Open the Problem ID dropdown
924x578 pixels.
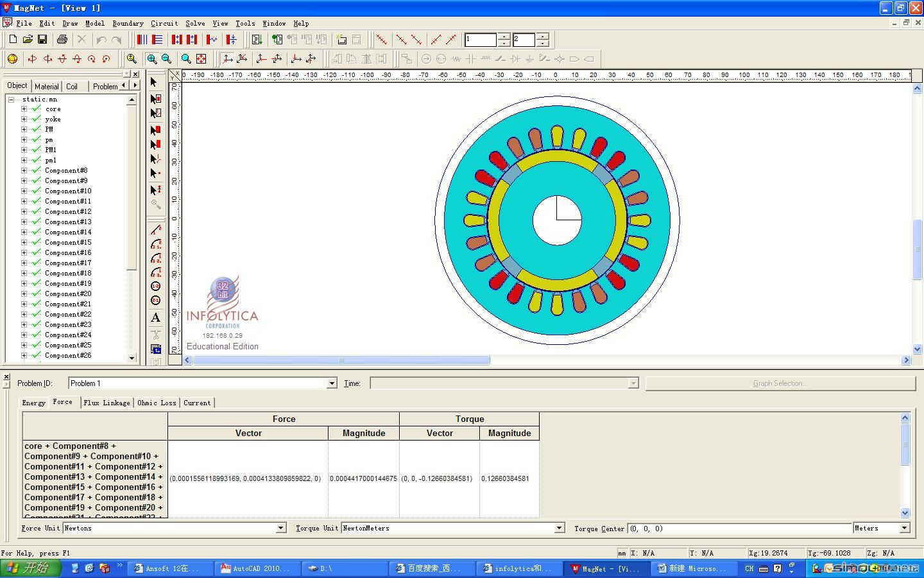pyautogui.click(x=332, y=383)
